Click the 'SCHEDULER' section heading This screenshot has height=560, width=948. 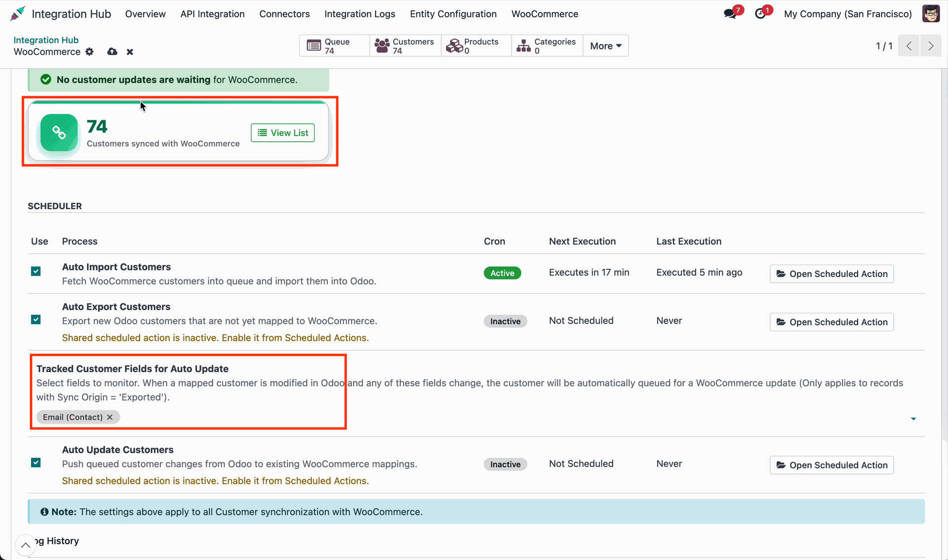(x=55, y=206)
